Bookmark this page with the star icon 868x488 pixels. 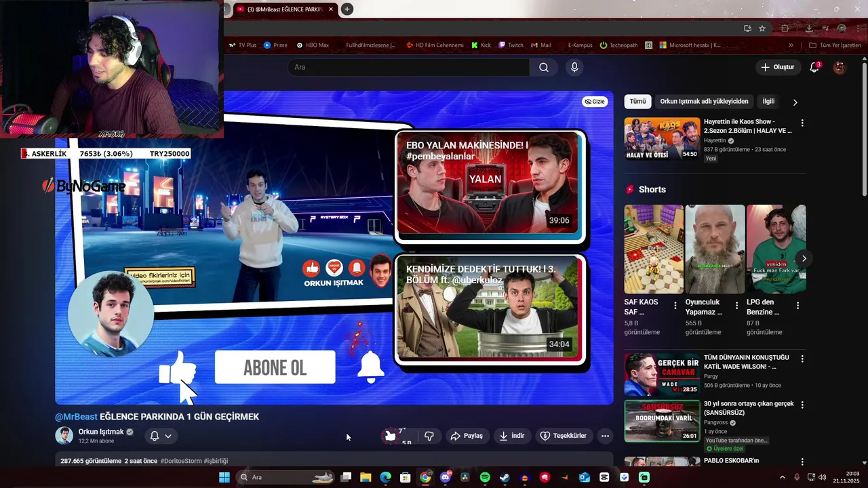tap(762, 28)
